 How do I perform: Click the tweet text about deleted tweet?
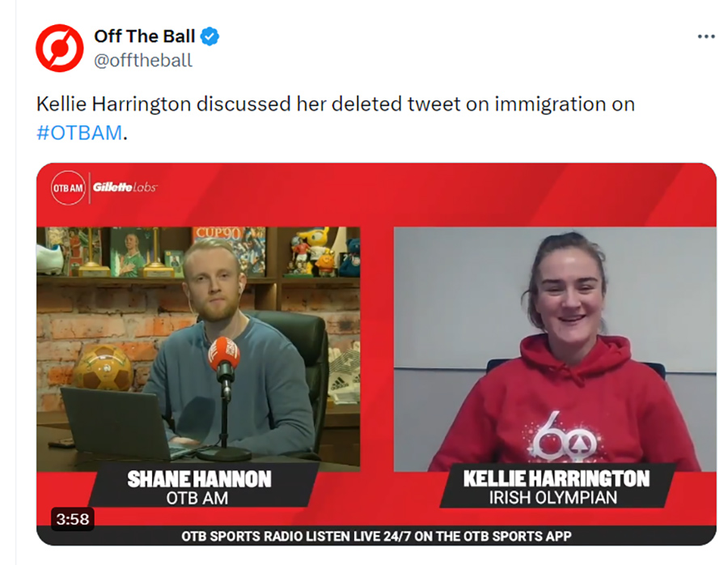pyautogui.click(x=335, y=104)
